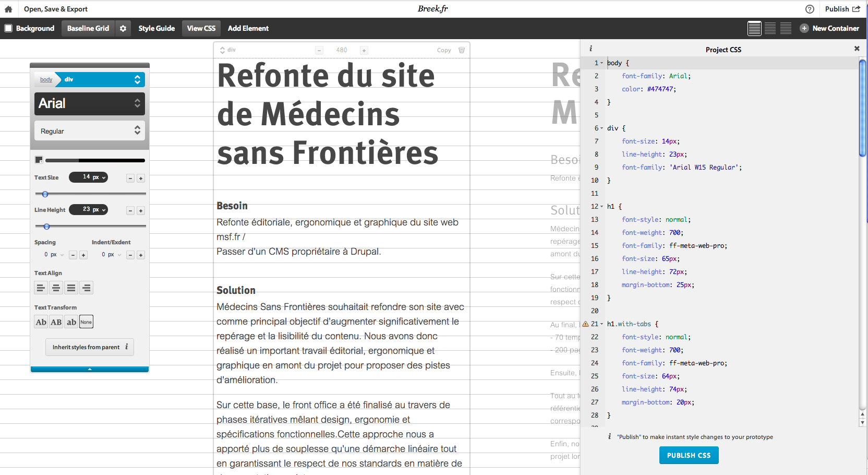Select the densest baseline grid line icon
The height and width of the screenshot is (475, 868).
(754, 28)
